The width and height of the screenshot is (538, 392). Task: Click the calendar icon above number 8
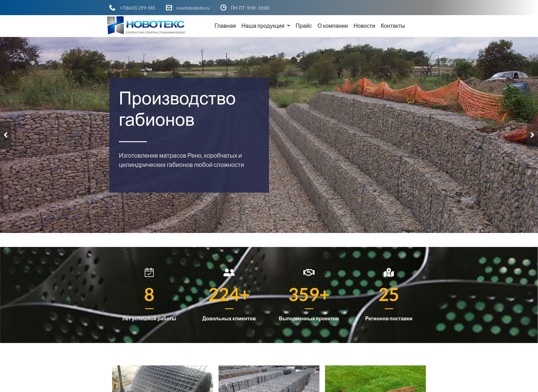[x=149, y=272]
